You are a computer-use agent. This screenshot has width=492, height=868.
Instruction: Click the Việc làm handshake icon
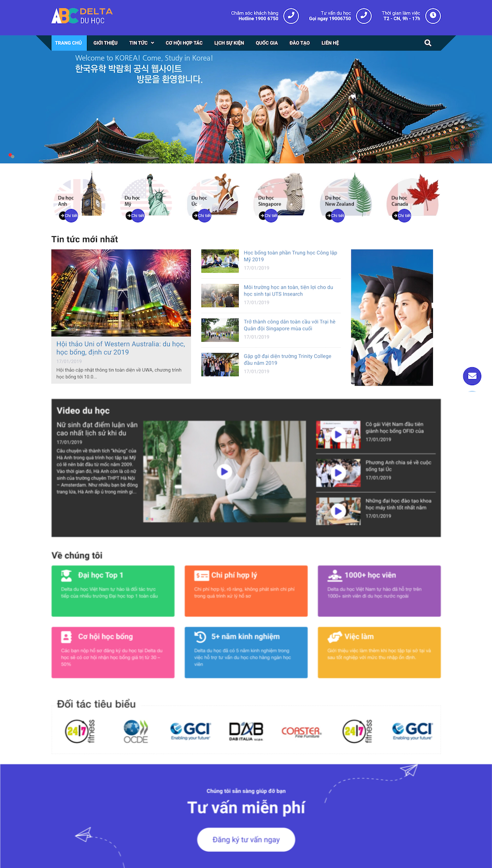(335, 637)
